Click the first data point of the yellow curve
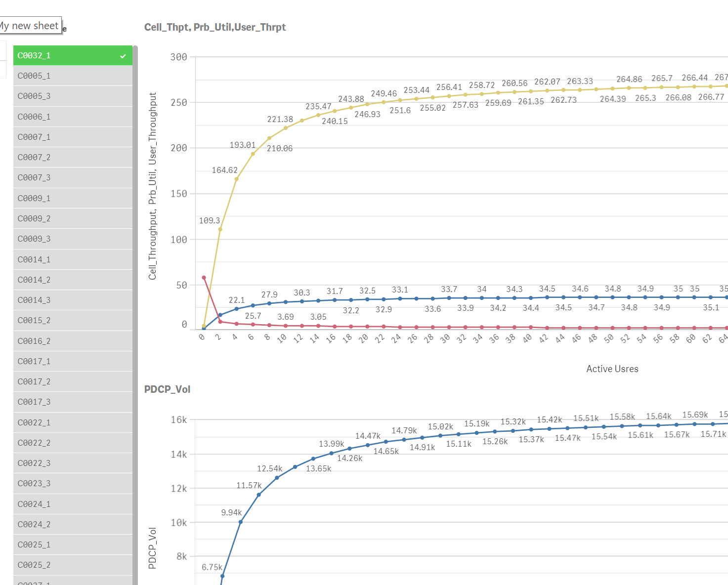 (204, 326)
